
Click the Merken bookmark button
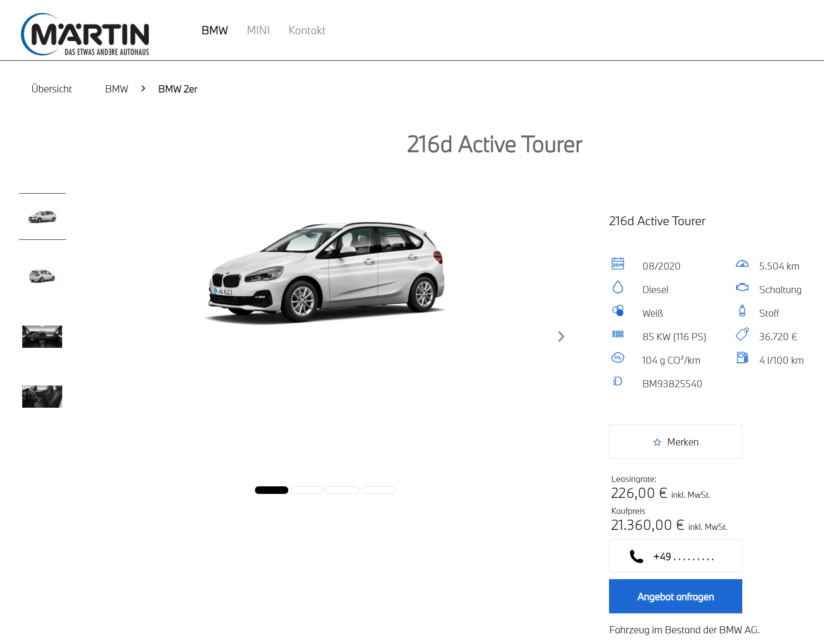pyautogui.click(x=675, y=442)
